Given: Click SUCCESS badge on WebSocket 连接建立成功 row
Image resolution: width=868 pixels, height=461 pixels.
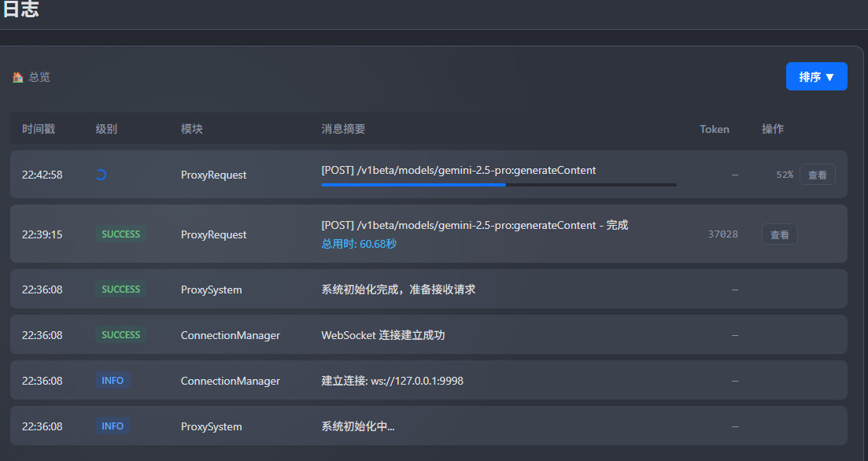Looking at the screenshot, I should coord(120,335).
